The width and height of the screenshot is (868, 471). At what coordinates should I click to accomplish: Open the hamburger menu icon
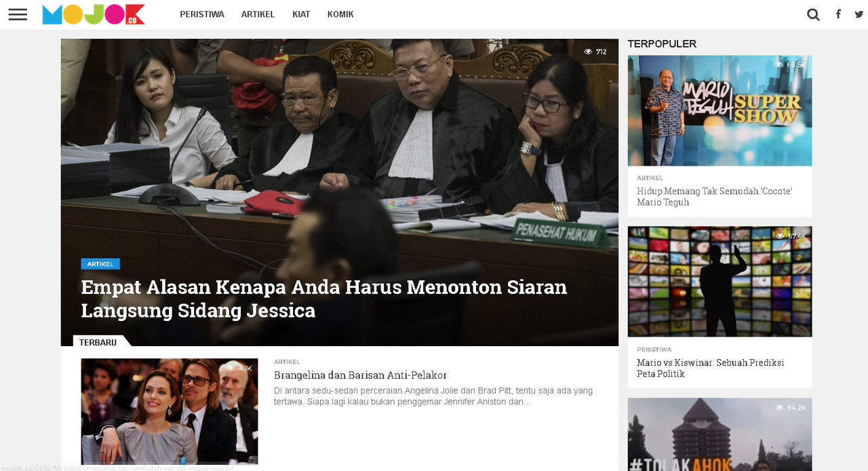pyautogui.click(x=18, y=14)
